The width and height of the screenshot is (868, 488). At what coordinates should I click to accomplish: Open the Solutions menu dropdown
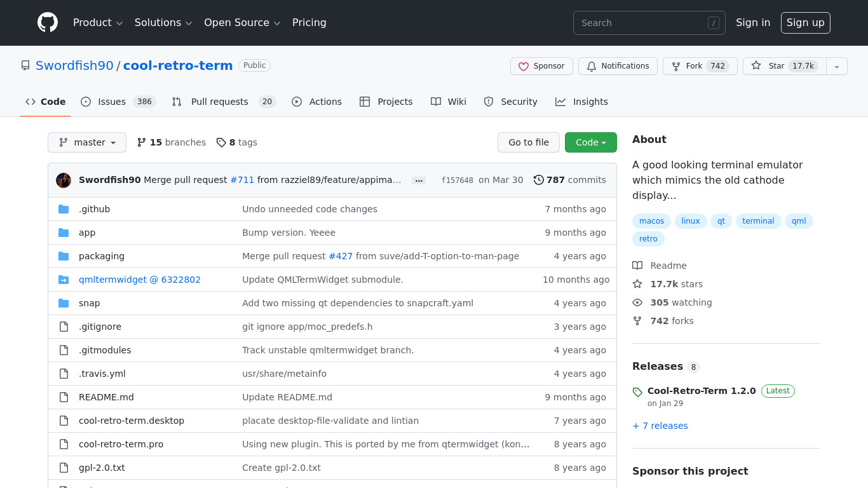coord(163,23)
